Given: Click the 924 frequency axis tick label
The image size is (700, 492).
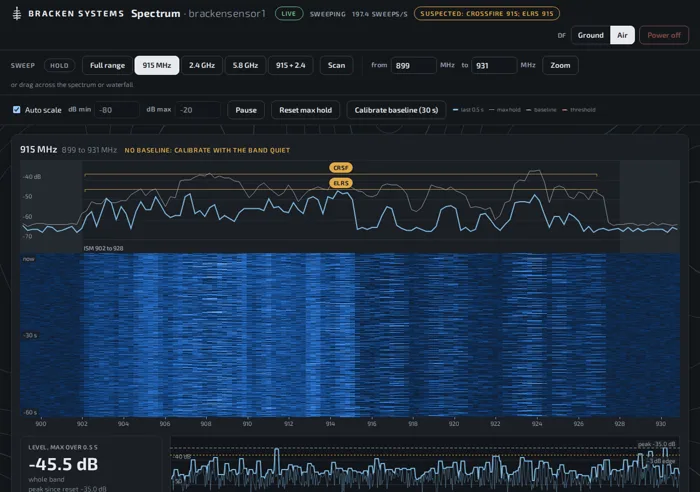Looking at the screenshot, I should (537, 424).
